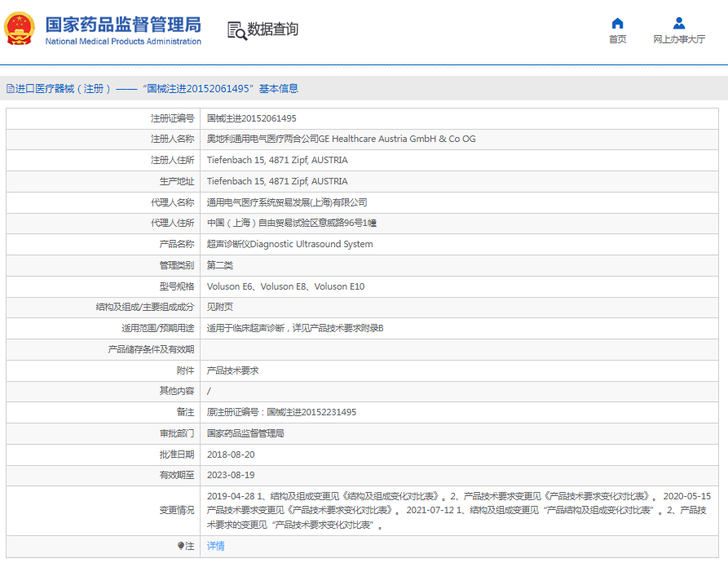
Task: Click the 数据查询 heading text
Action: click(x=272, y=29)
